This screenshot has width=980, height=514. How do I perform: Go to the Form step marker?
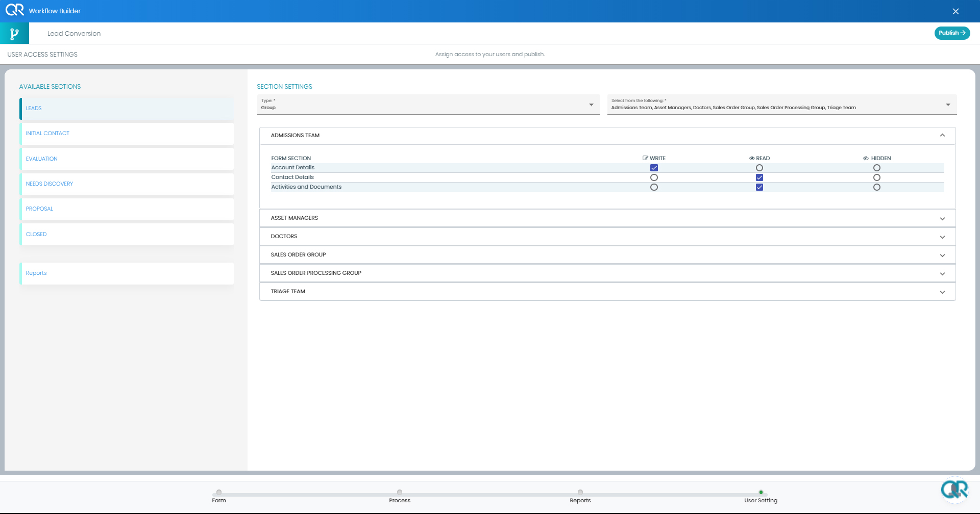pyautogui.click(x=219, y=492)
